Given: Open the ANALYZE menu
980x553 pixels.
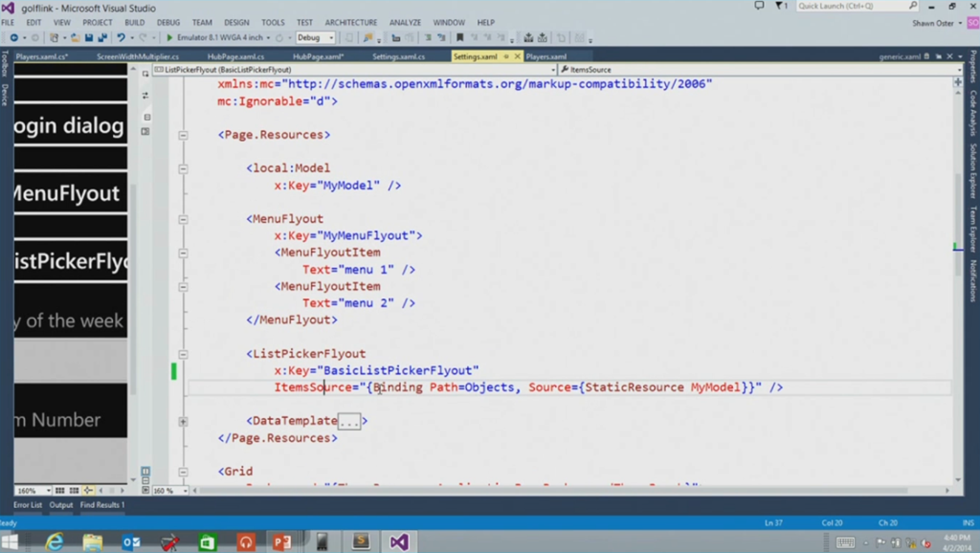Looking at the screenshot, I should (405, 23).
